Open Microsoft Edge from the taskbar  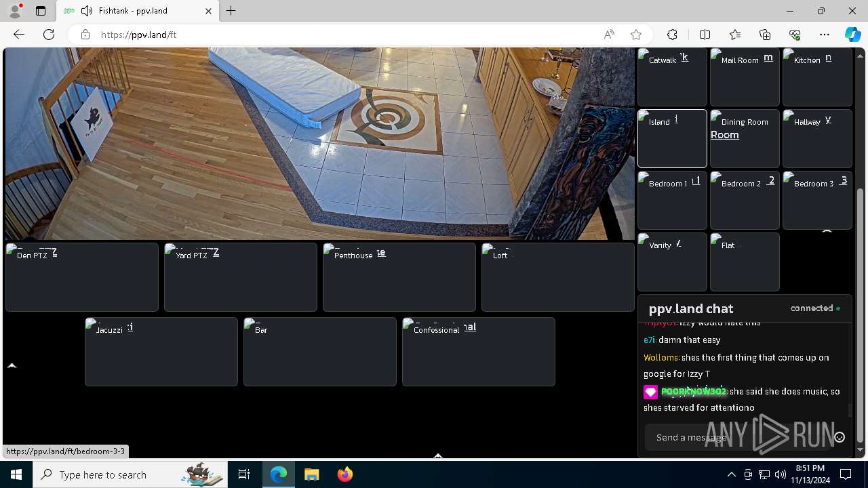click(279, 474)
